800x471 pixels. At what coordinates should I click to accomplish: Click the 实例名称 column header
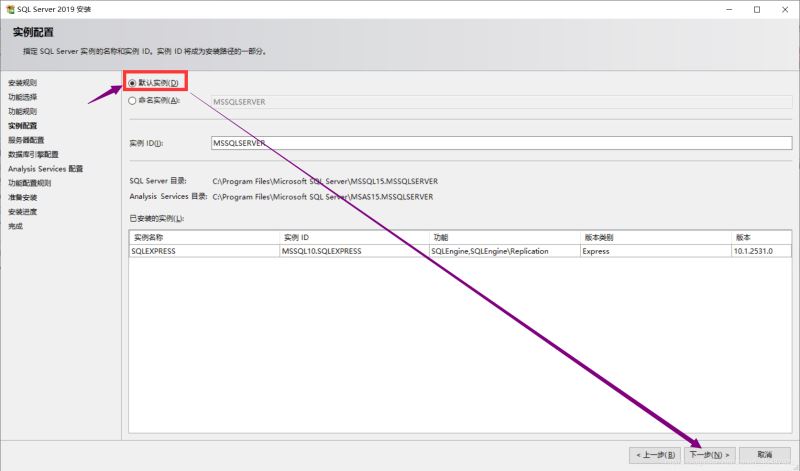204,237
